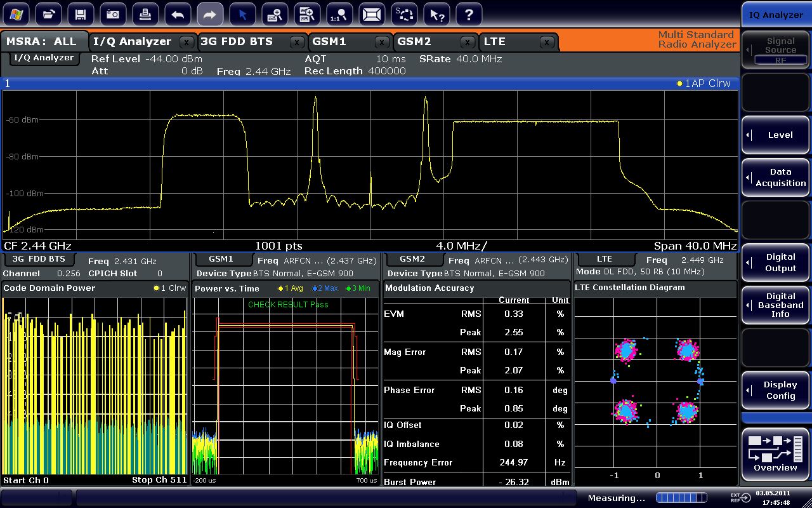Expand the Display Config softkey menu
The image size is (812, 508).
pos(775,391)
